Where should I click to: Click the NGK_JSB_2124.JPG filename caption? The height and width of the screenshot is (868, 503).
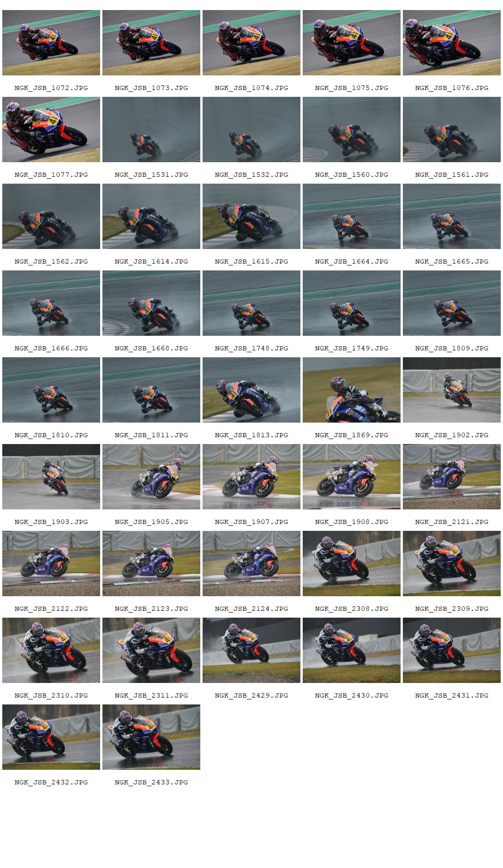251,609
